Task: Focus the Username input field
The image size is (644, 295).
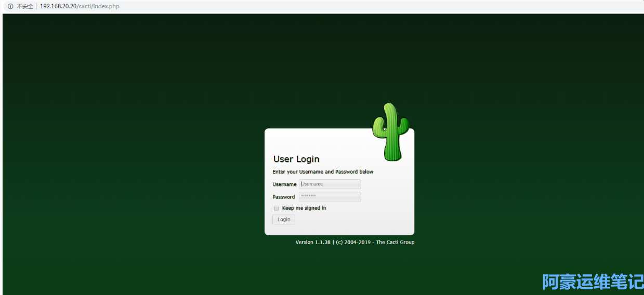Action: click(330, 184)
